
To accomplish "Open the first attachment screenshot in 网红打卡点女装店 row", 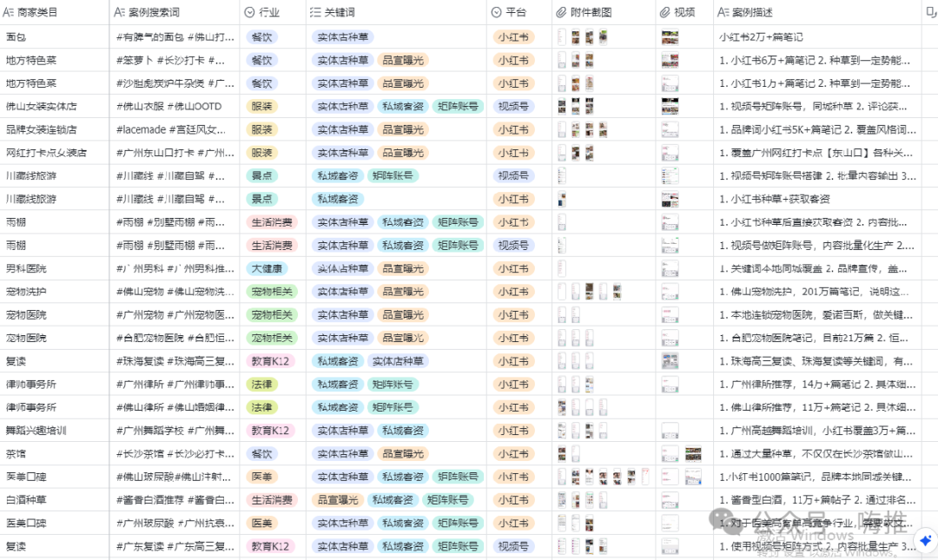I will click(562, 153).
